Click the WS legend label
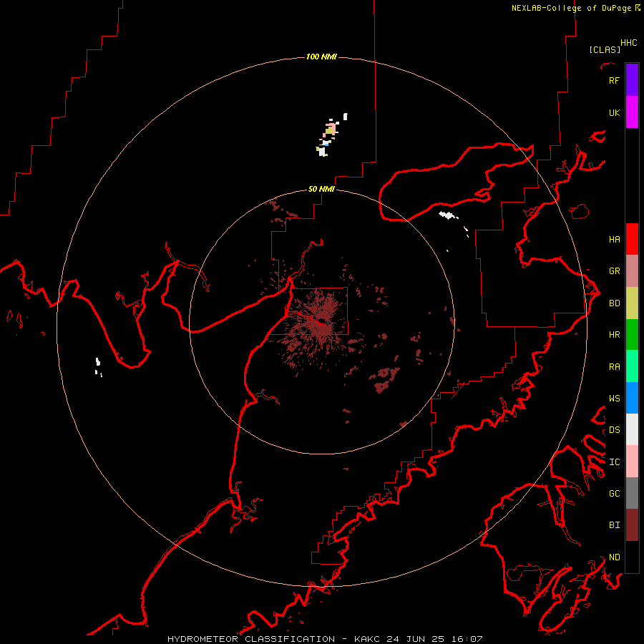The height and width of the screenshot is (644, 644). [614, 399]
